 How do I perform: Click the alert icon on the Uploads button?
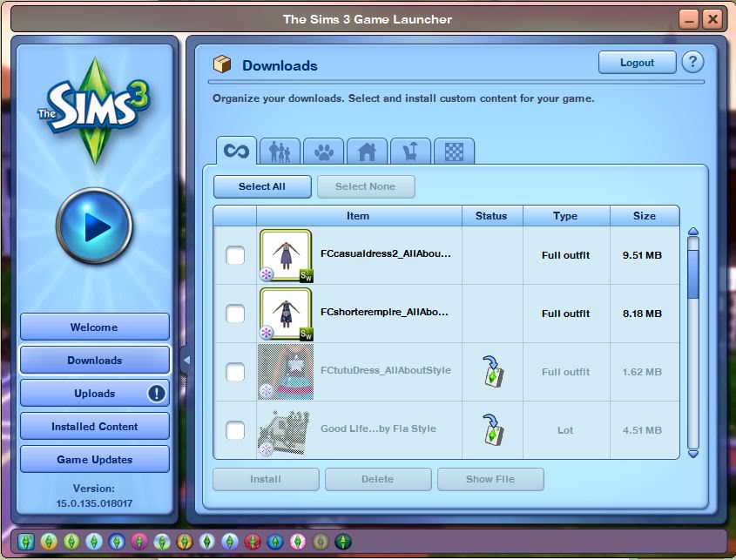pyautogui.click(x=155, y=394)
